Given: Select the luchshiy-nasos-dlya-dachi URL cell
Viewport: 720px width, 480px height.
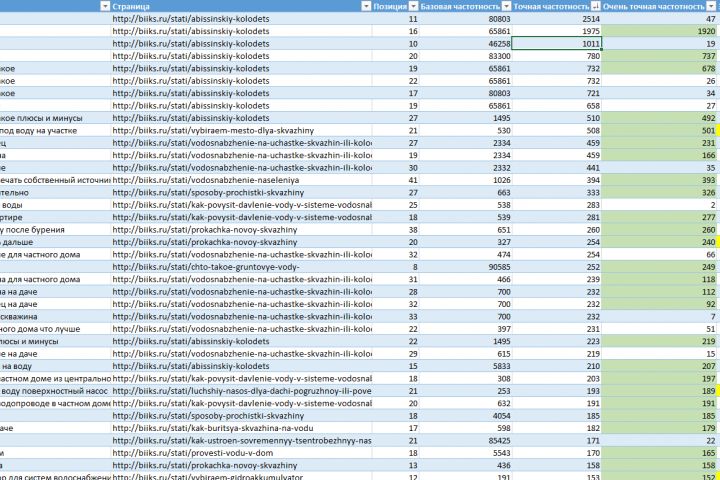Looking at the screenshot, I should pos(242,391).
